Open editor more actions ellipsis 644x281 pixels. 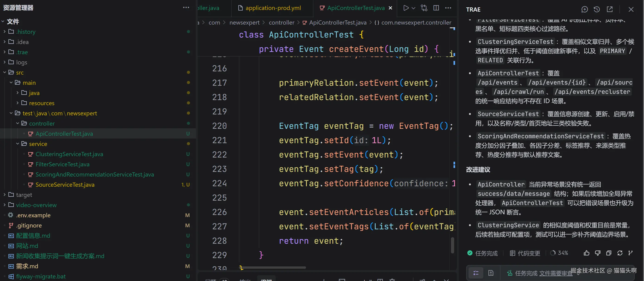(448, 8)
